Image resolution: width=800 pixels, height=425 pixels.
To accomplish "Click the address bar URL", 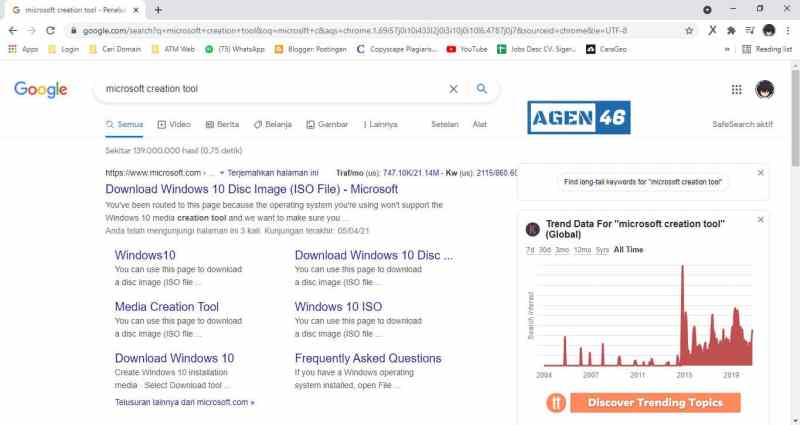I will pos(355,31).
